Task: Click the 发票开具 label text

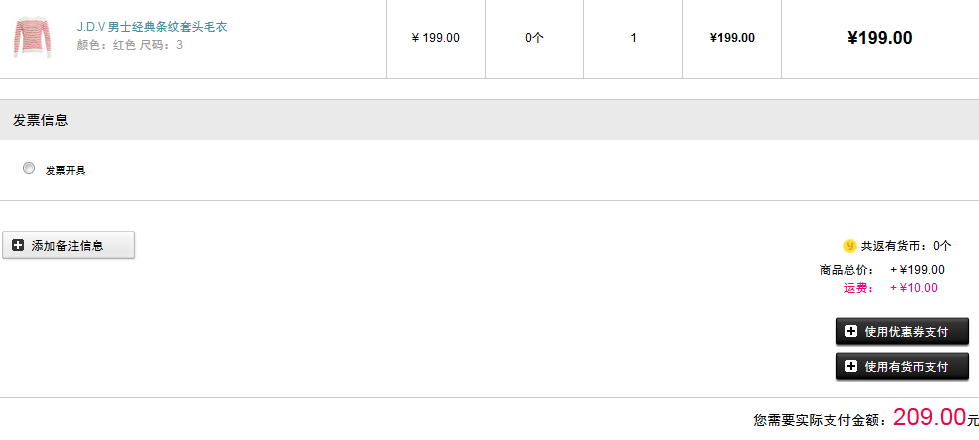Action: coord(65,170)
